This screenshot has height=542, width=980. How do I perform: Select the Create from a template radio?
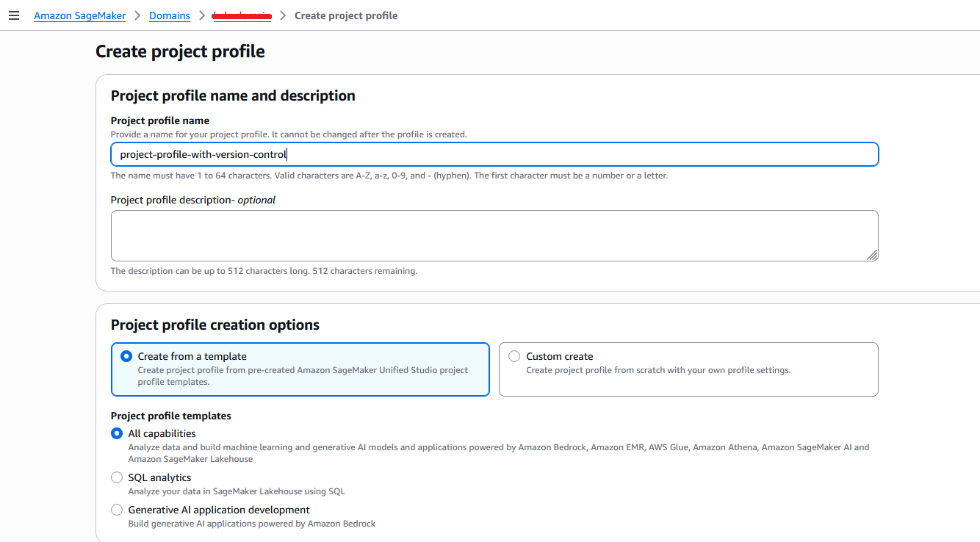pyautogui.click(x=126, y=356)
